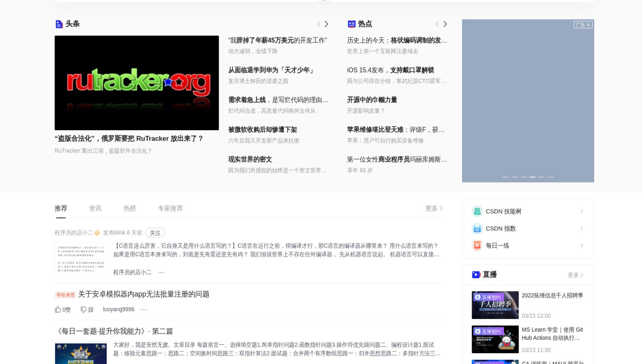
Task: Go to previous page of 热点 list
Action: point(437,24)
